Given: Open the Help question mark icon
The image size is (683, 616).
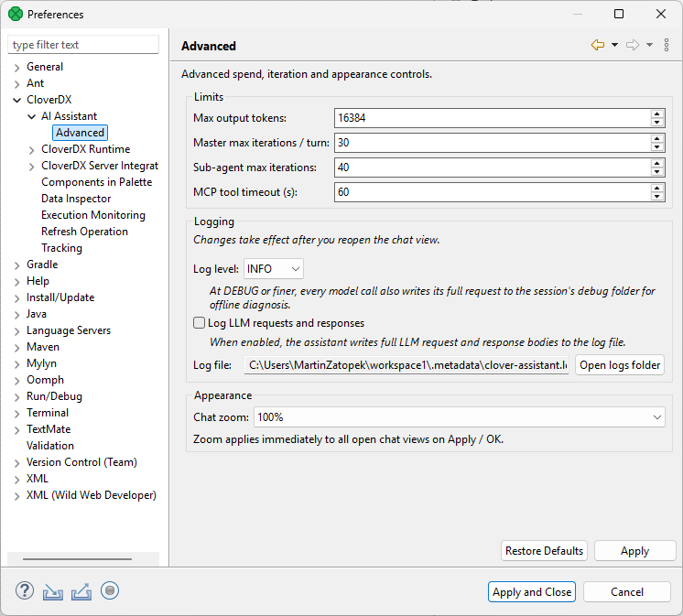Looking at the screenshot, I should coord(25,590).
